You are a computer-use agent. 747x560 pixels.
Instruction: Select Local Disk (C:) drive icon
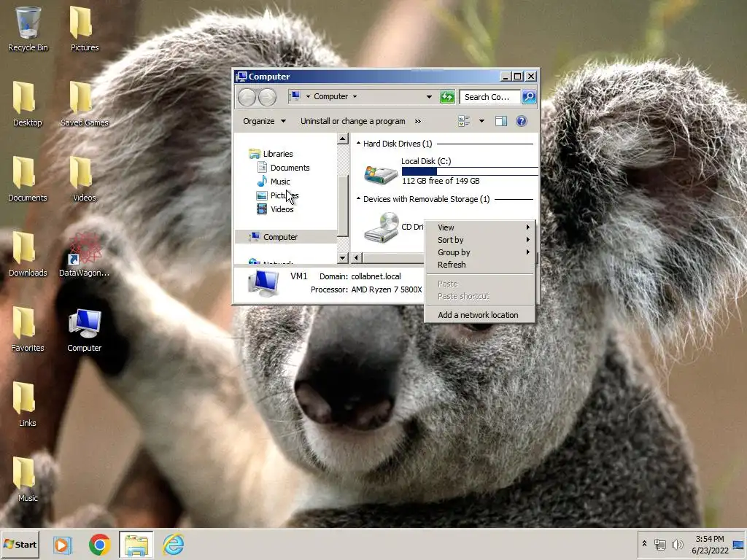381,174
